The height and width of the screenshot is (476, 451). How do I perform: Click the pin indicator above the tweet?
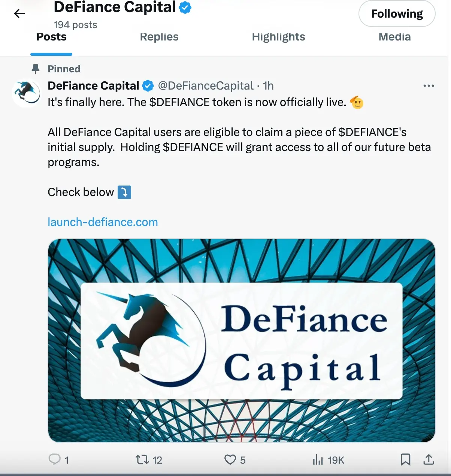pyautogui.click(x=36, y=69)
